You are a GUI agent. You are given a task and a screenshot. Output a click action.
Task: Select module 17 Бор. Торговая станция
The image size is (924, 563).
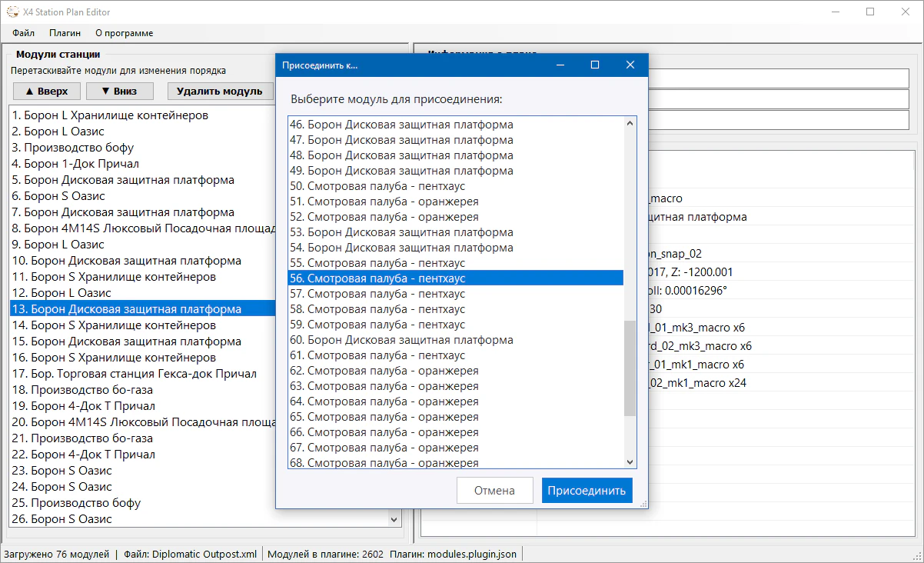coord(134,374)
